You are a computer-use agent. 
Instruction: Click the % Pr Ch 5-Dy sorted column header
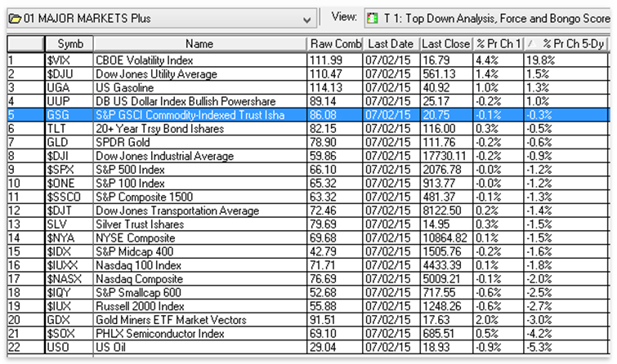point(566,43)
